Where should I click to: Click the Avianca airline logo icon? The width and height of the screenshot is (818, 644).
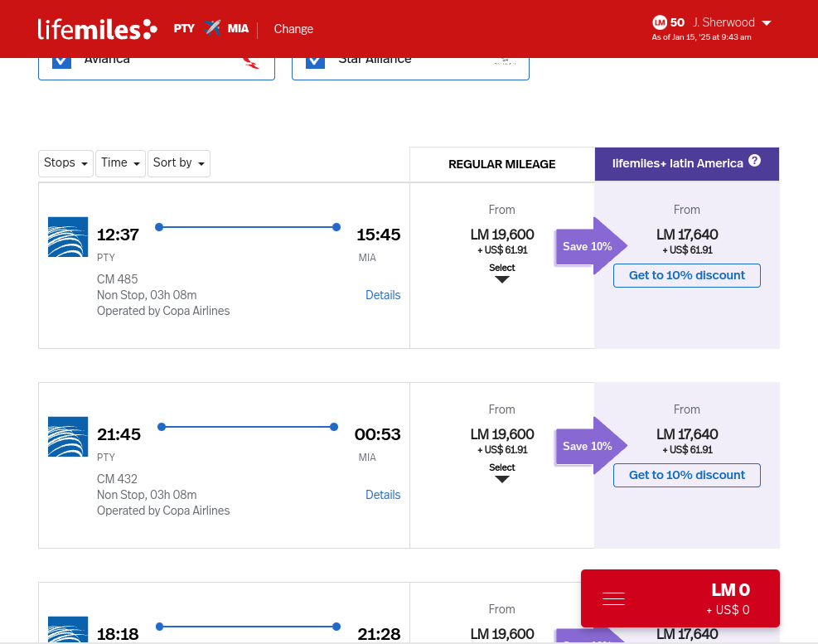pyautogui.click(x=251, y=63)
